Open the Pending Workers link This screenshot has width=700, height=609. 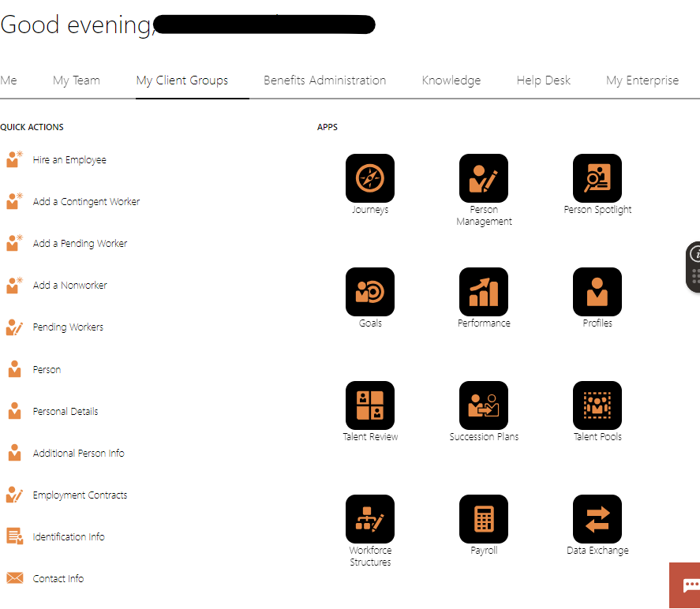point(68,327)
